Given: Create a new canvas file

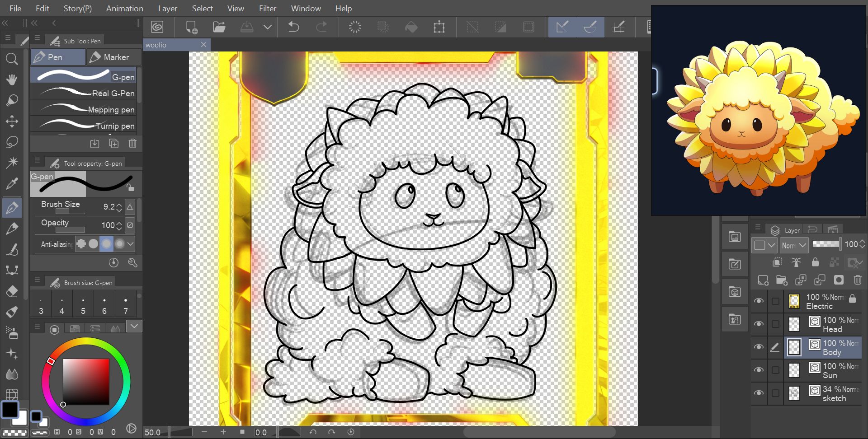Looking at the screenshot, I should tap(192, 27).
